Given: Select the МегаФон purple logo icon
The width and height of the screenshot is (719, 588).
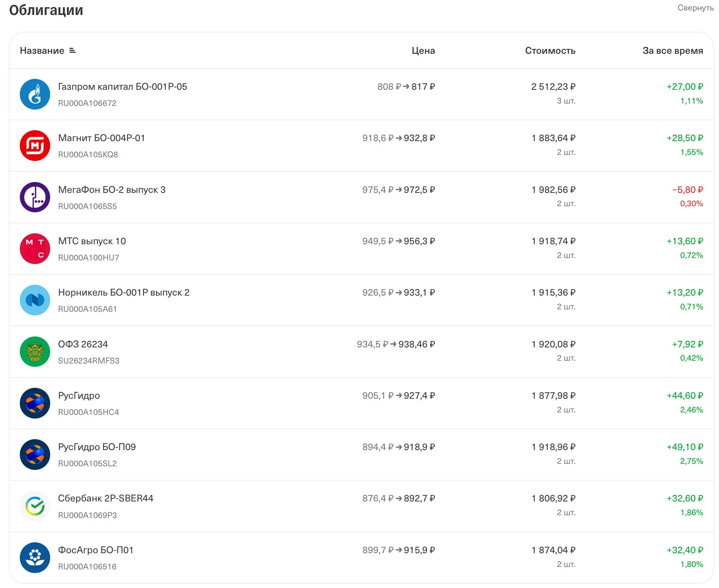Looking at the screenshot, I should point(35,197).
